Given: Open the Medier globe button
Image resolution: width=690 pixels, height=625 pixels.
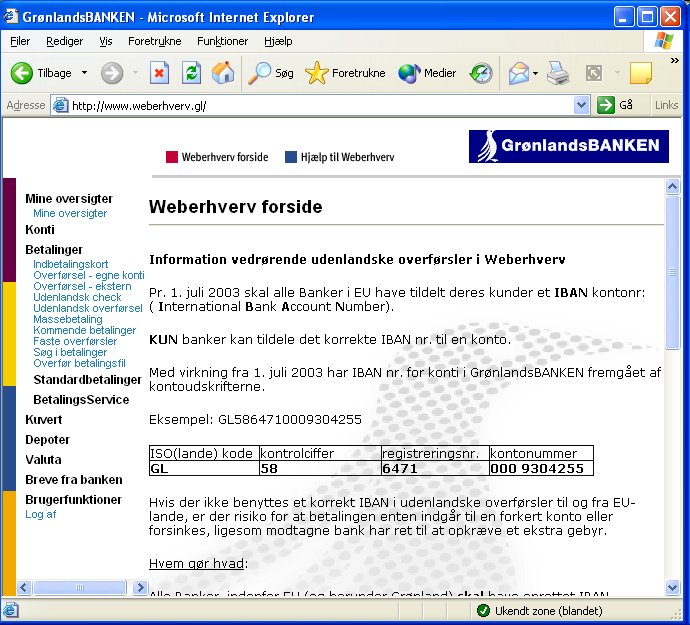Looking at the screenshot, I should [x=409, y=73].
